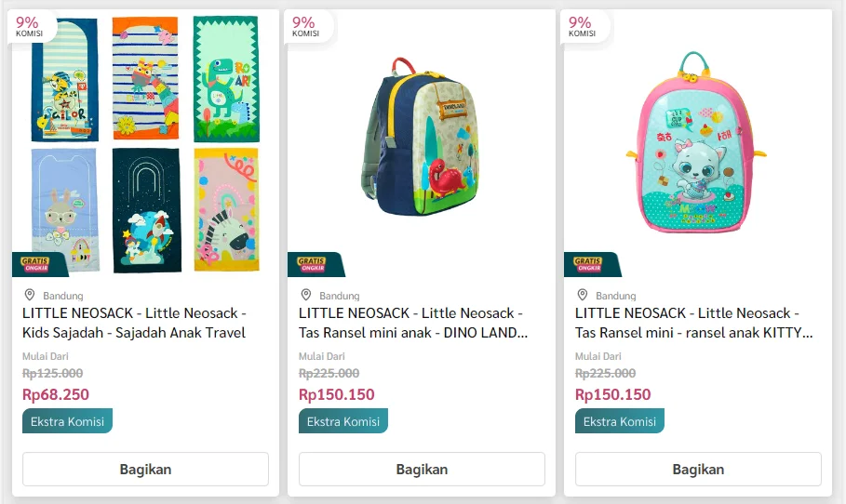Click the pink kitty backpack product image
The height and width of the screenshot is (504, 846).
coord(698,139)
